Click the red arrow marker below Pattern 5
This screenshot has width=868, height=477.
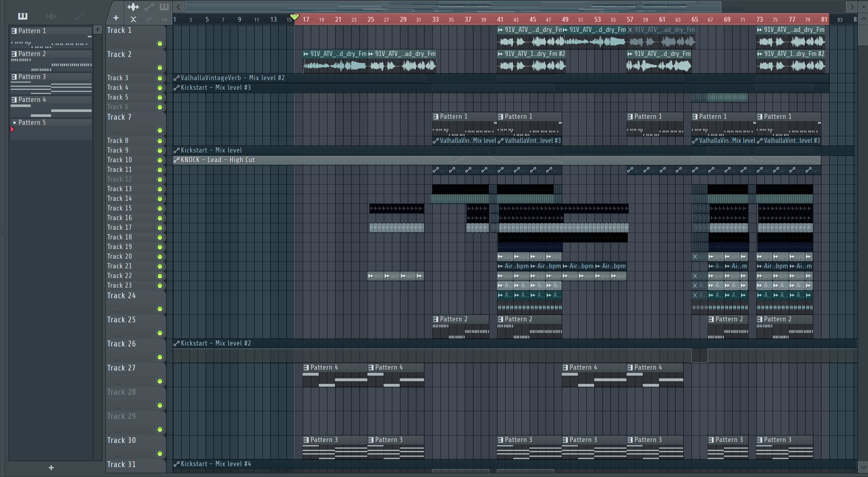point(12,129)
